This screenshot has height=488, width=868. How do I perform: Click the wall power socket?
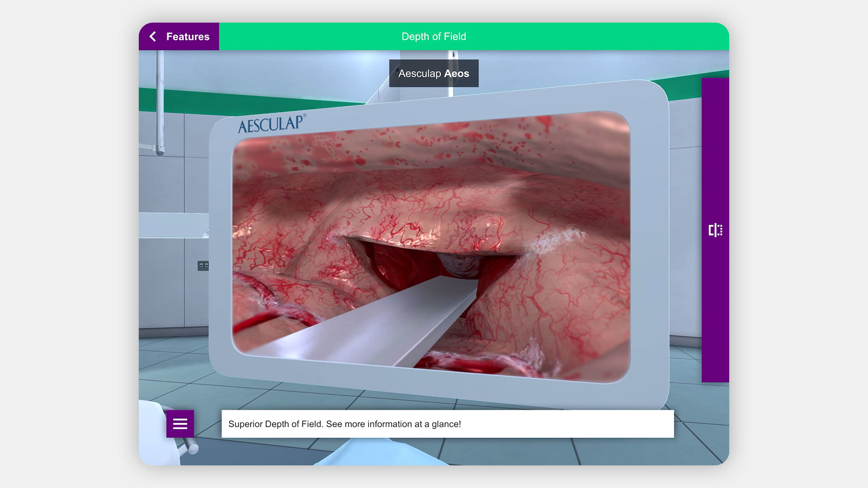click(203, 266)
